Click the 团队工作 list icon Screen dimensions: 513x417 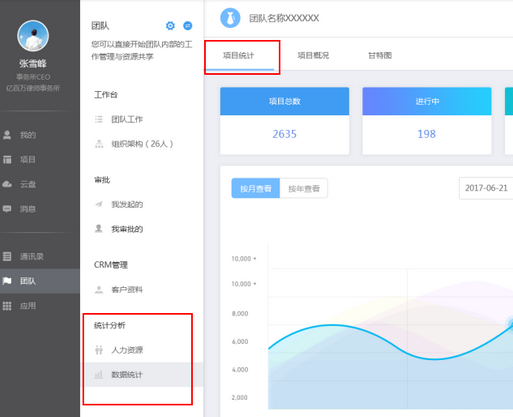point(99,119)
